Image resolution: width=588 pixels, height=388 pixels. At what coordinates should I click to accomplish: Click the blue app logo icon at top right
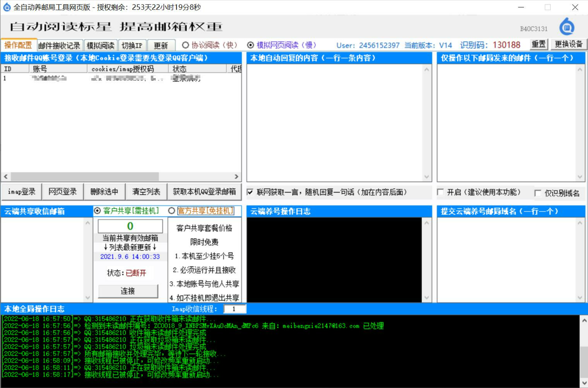(567, 27)
